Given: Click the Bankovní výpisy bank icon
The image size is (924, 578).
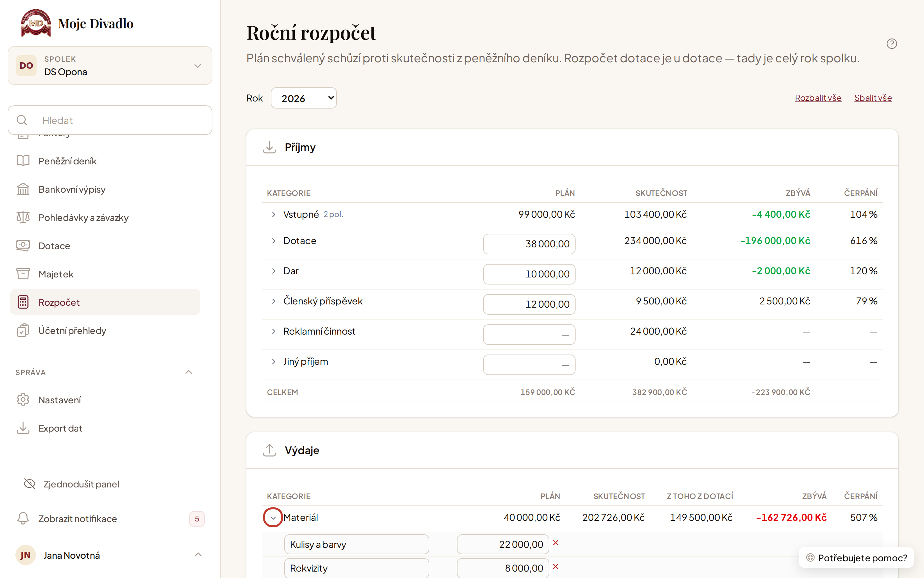Looking at the screenshot, I should [x=23, y=189].
